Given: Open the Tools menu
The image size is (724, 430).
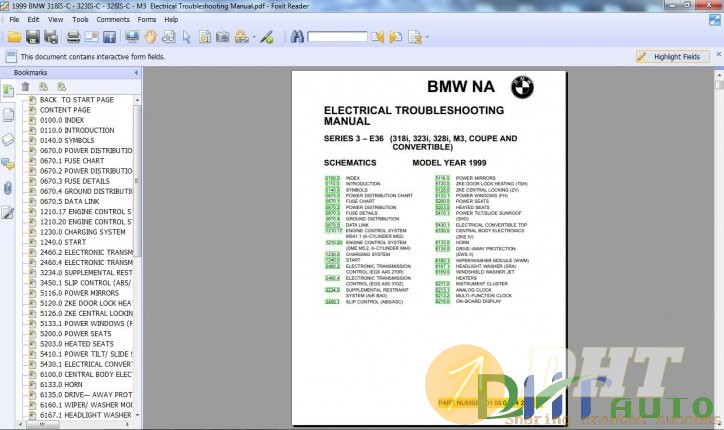Looking at the screenshot, I should pos(80,19).
